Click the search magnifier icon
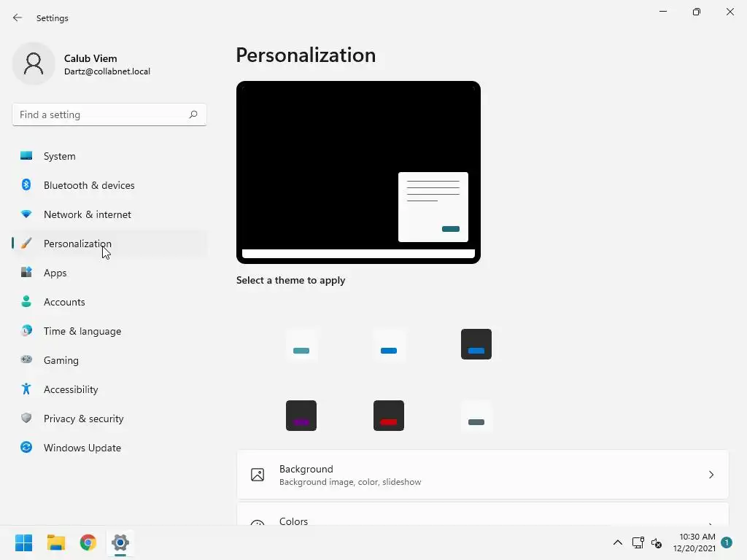747x560 pixels. [x=193, y=114]
